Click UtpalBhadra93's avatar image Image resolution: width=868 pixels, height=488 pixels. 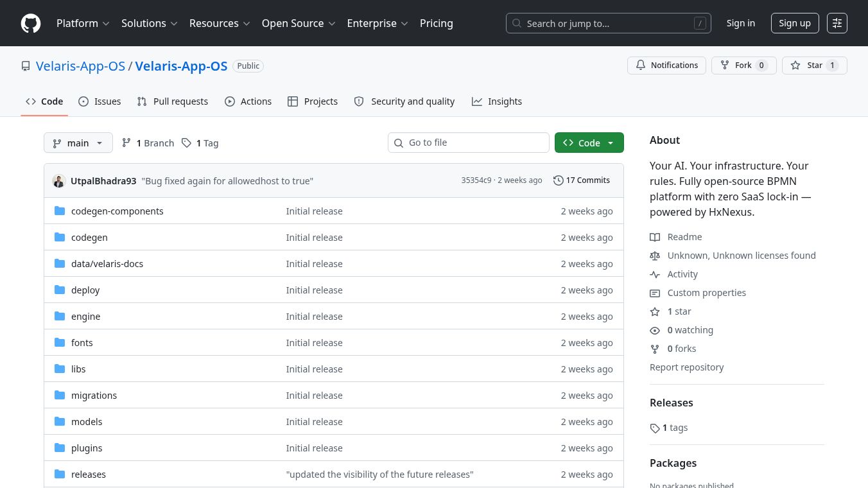(x=58, y=181)
